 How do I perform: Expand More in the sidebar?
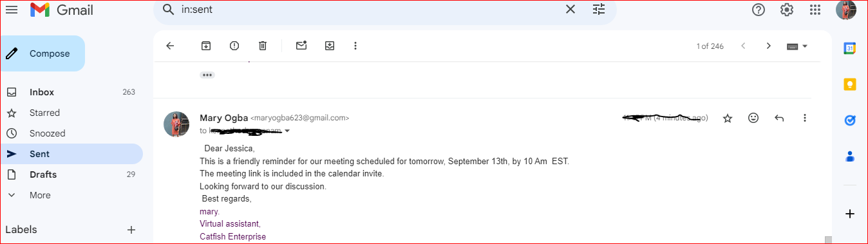(x=40, y=195)
